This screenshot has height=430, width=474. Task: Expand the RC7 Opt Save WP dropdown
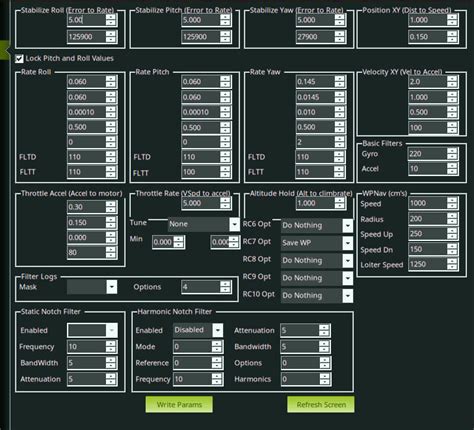[x=317, y=243]
